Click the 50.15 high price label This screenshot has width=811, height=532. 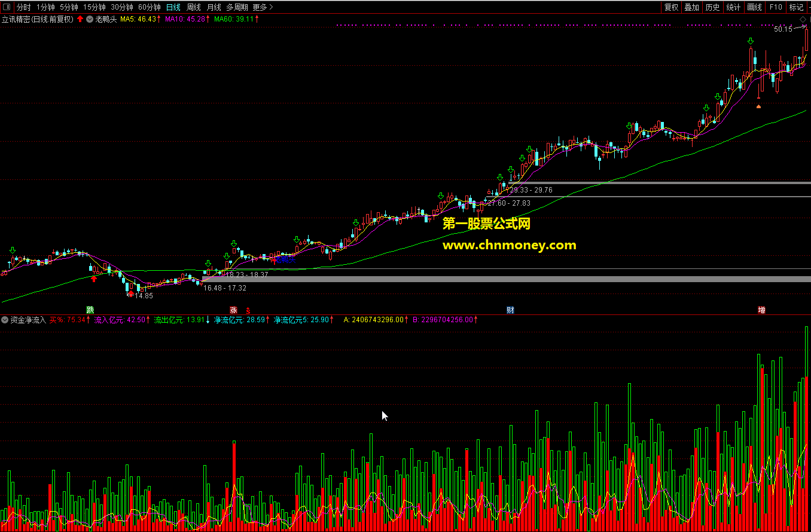(x=782, y=29)
